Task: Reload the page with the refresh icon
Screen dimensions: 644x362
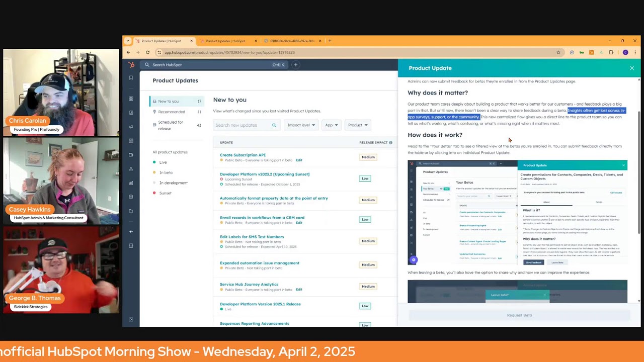Action: tap(147, 52)
